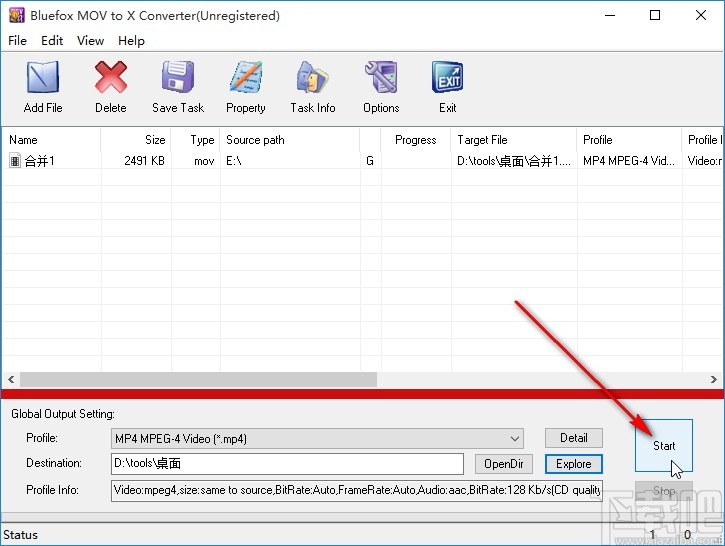Click the OpenDir button
The width and height of the screenshot is (725, 546).
504,464
